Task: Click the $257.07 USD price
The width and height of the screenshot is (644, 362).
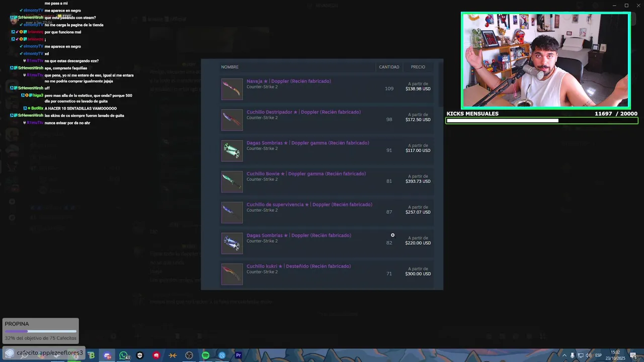Action: tap(418, 212)
